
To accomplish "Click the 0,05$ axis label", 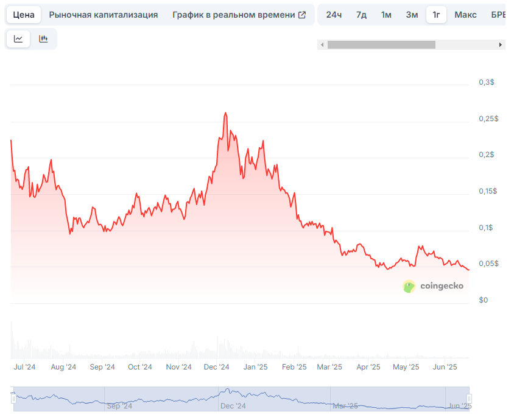I will pyautogui.click(x=488, y=264).
